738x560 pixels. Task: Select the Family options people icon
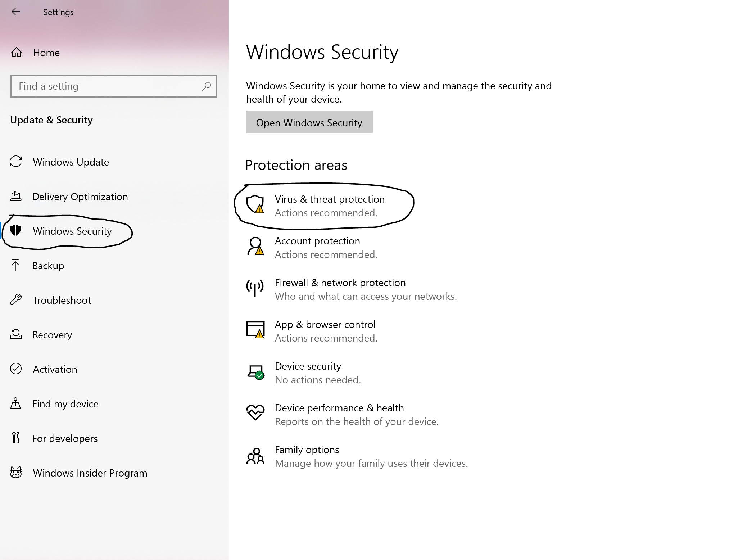[255, 456]
